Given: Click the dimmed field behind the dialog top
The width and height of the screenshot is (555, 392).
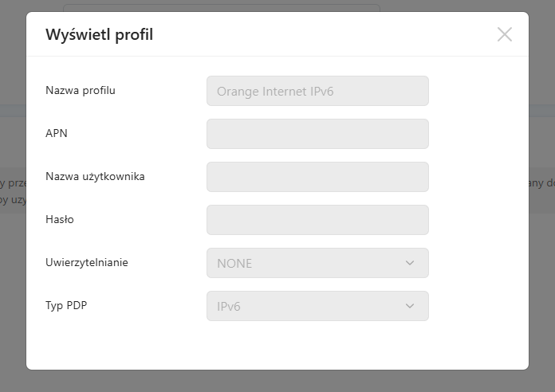Looking at the screenshot, I should tap(222, 7).
